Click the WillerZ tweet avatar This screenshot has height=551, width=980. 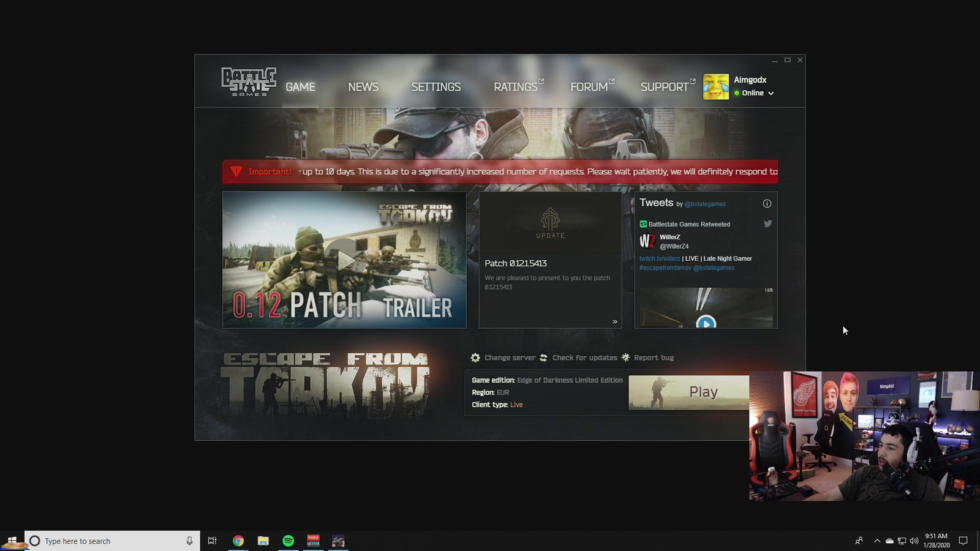point(647,241)
